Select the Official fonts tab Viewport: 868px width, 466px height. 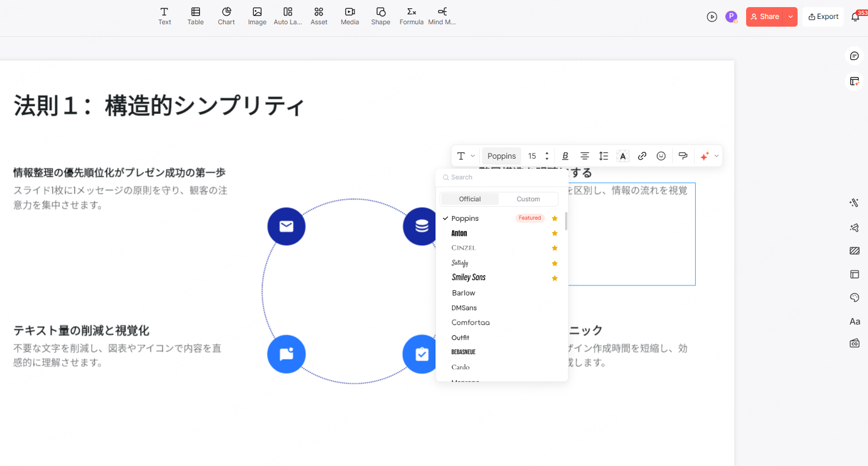469,199
